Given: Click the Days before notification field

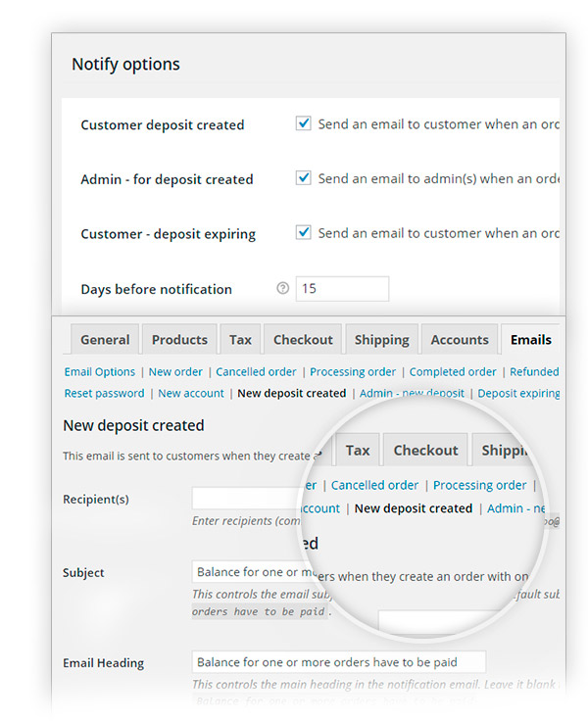Looking at the screenshot, I should (x=342, y=289).
